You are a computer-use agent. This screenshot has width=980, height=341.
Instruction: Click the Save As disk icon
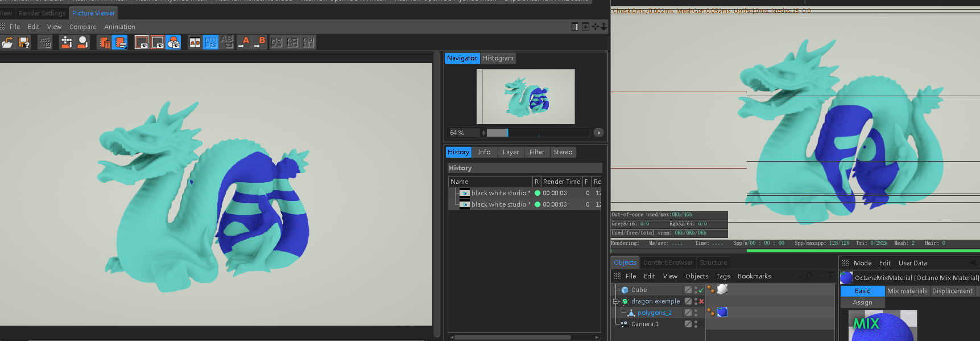pos(24,43)
